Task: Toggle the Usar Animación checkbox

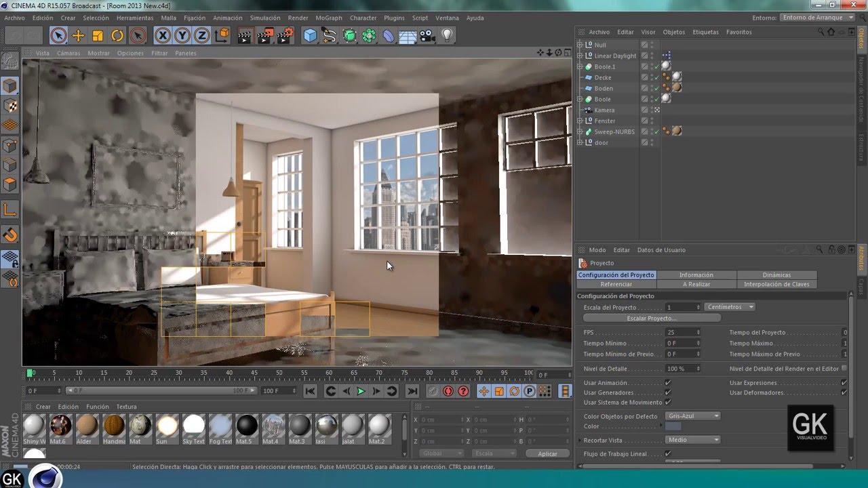Action: point(668,383)
